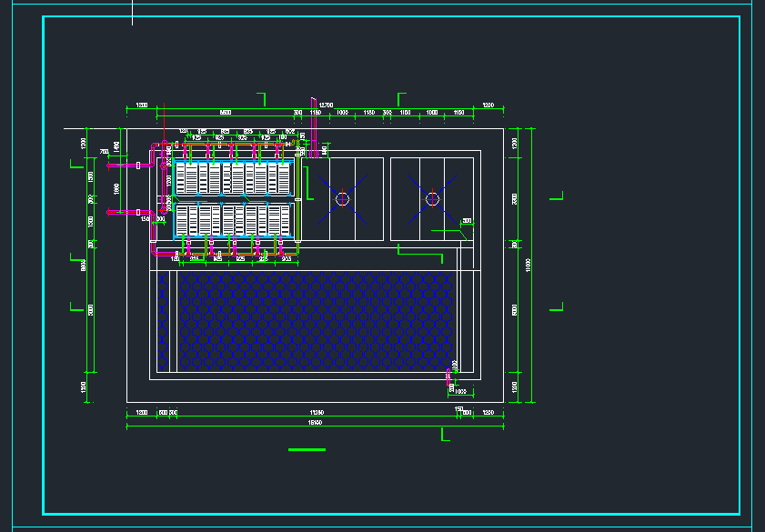Select the lower row of white membrane modules
Screen dimensions: 765x532
233,220
